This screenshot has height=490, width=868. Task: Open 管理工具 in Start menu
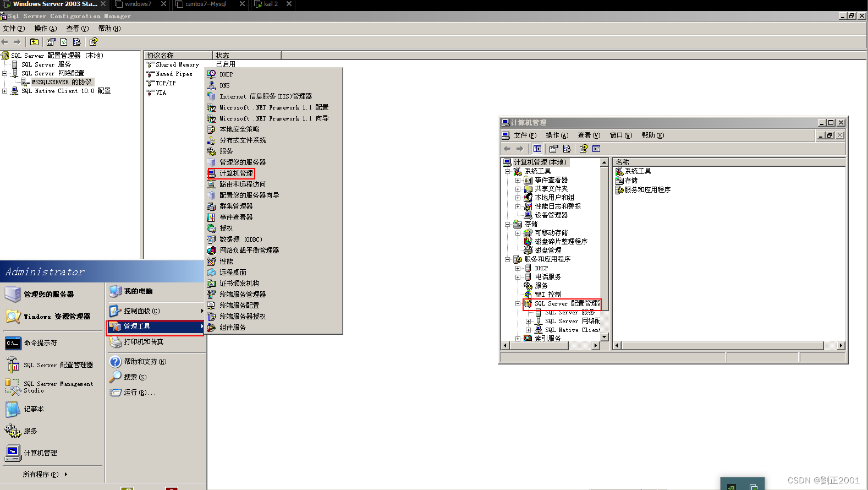(155, 326)
